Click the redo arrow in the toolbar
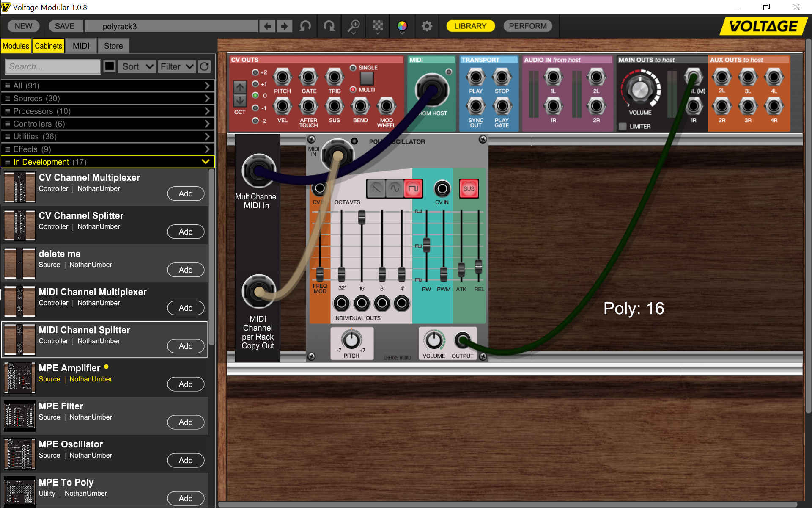Screen dimensions: 812x508 [x=329, y=26]
